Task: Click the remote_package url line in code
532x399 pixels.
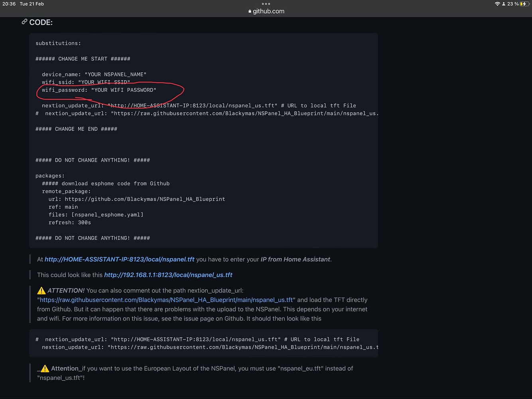Action: [x=136, y=199]
